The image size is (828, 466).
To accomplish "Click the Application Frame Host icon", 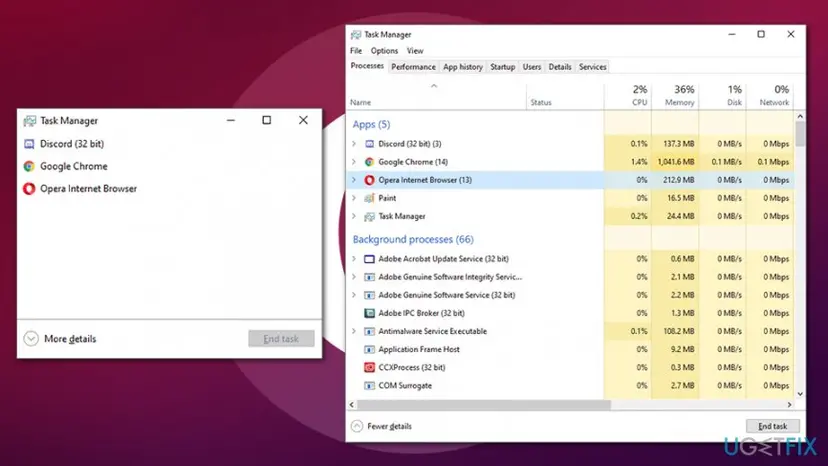I will (370, 349).
